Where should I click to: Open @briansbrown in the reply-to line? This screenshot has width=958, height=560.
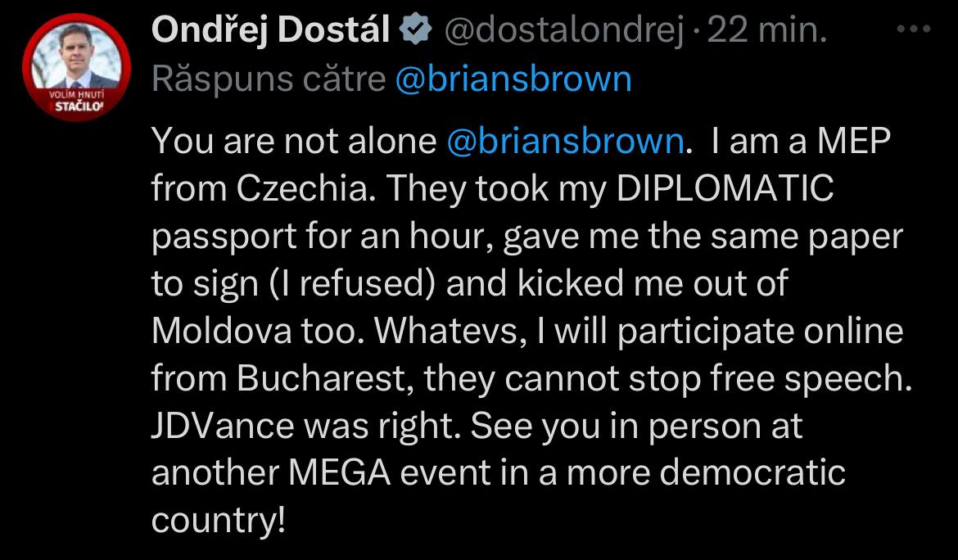[514, 79]
